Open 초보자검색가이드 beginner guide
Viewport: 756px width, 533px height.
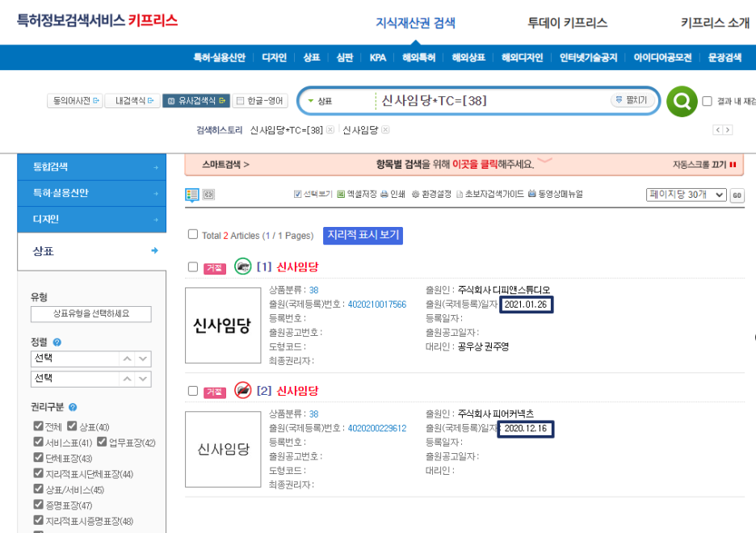[489, 194]
